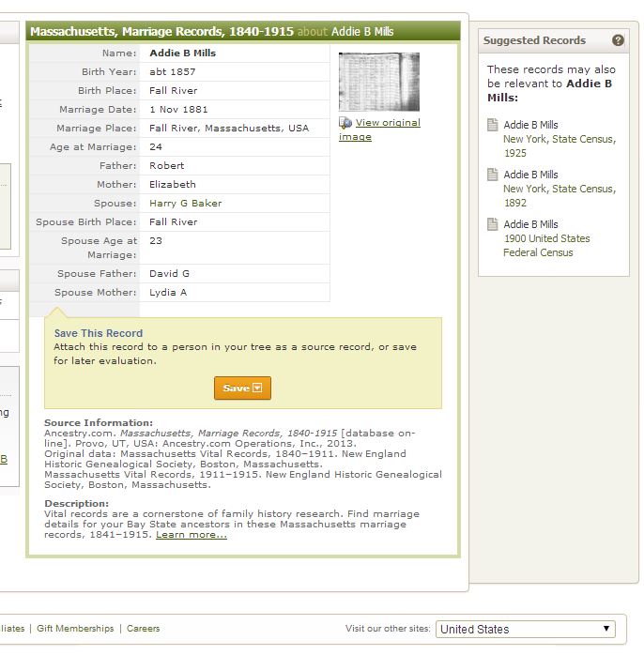Click document icon beside 1900 Federal Census record
This screenshot has height=655, width=644.
(x=493, y=224)
